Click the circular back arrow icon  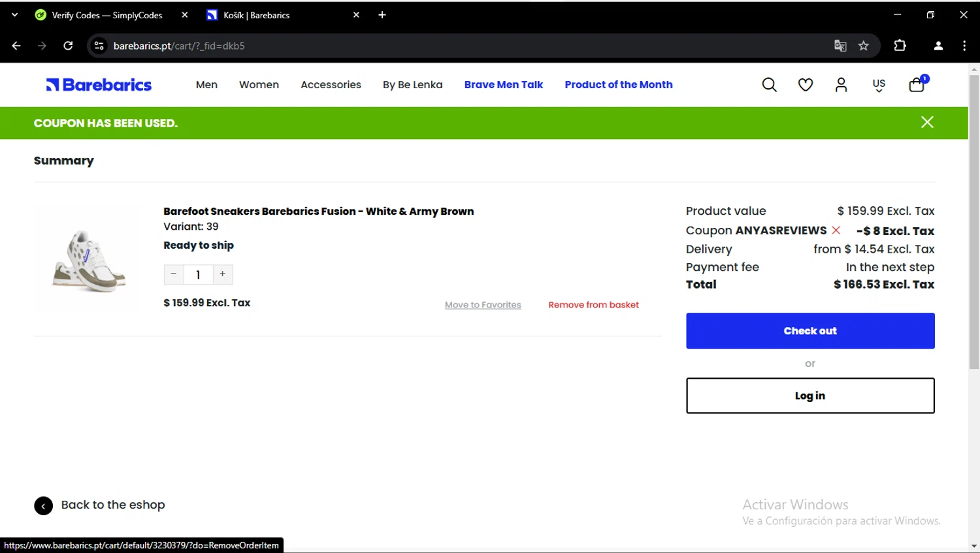pos(43,506)
